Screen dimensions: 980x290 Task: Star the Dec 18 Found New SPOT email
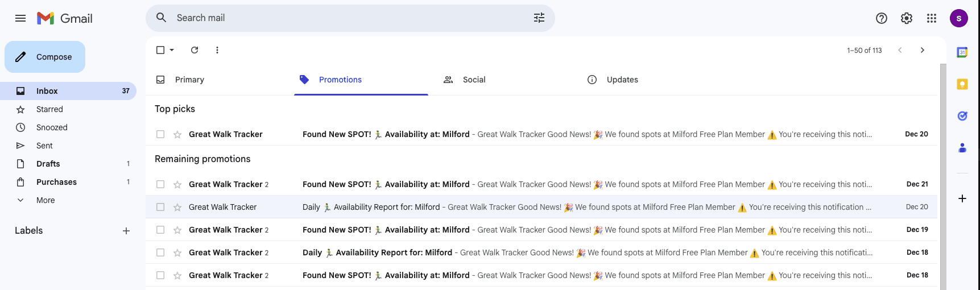177,276
